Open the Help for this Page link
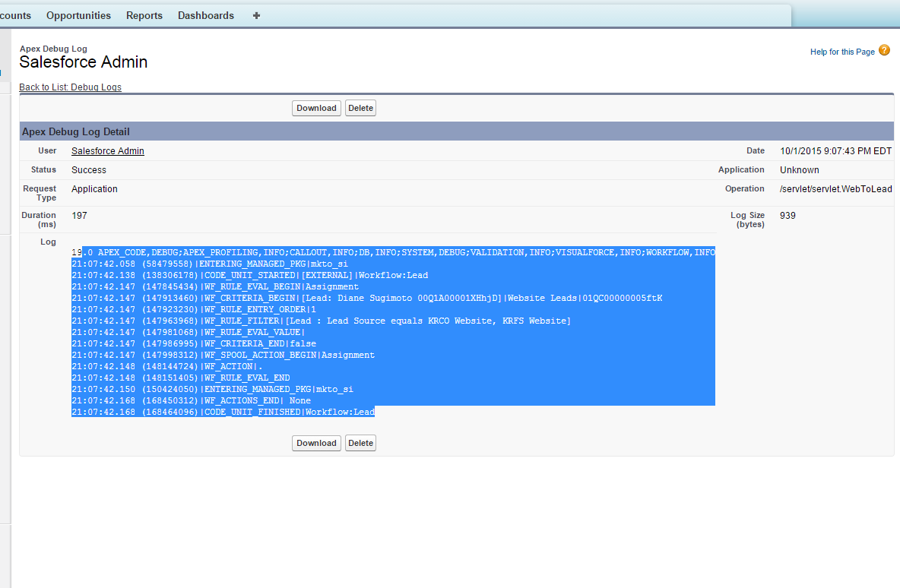Image resolution: width=900 pixels, height=588 pixels. pos(842,52)
